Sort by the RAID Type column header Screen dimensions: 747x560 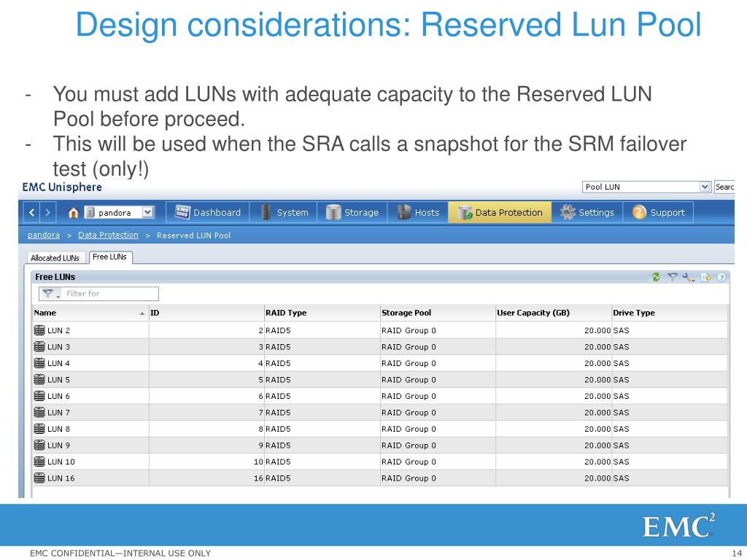coord(322,313)
